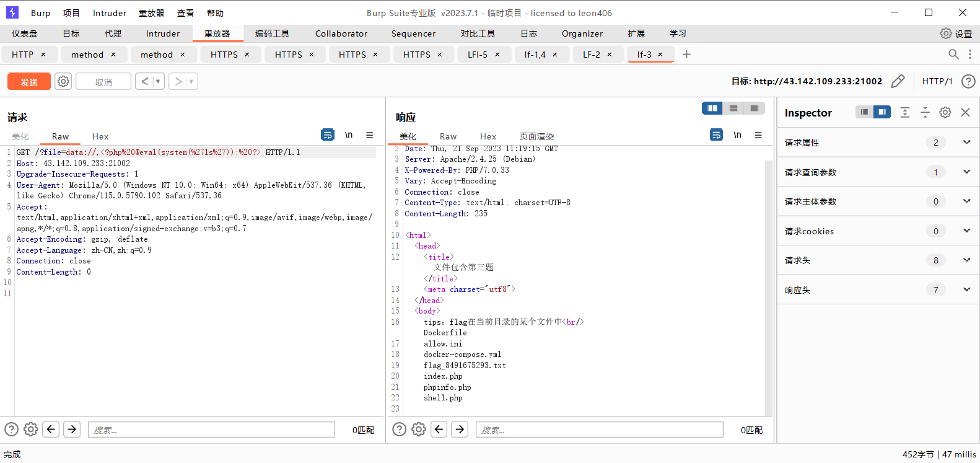980x463 pixels.
Task: Edit target with the pencil icon
Action: point(898,81)
